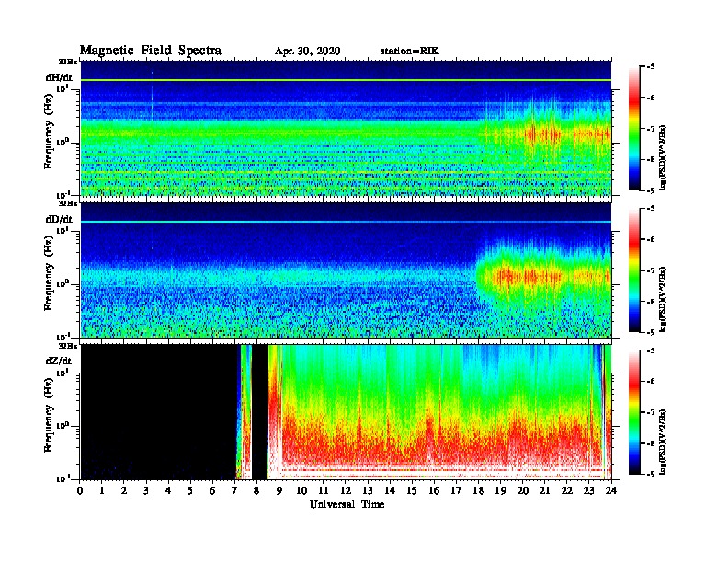
Task: Click the hour 8 tick label on the time axis
Action: point(256,490)
